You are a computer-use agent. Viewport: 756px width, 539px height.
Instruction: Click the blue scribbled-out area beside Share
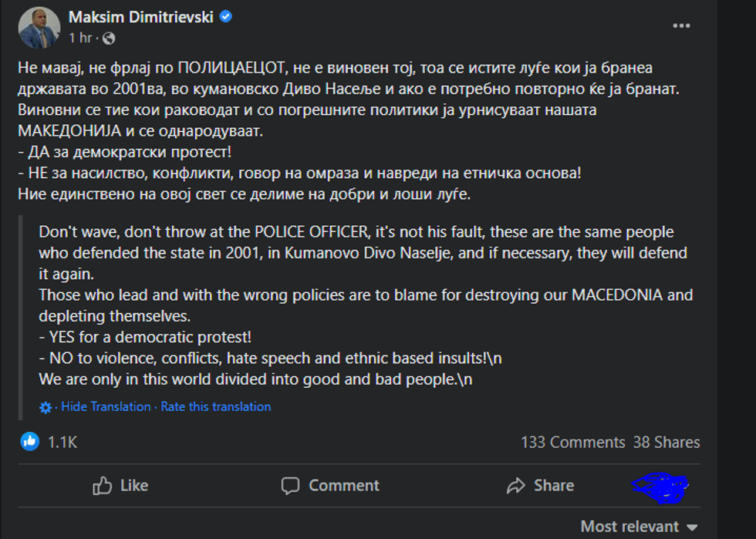pos(660,486)
